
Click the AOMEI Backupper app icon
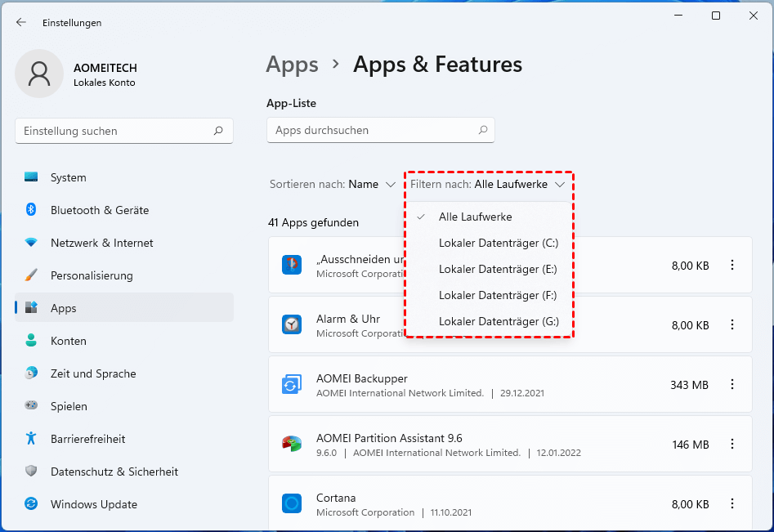click(292, 385)
